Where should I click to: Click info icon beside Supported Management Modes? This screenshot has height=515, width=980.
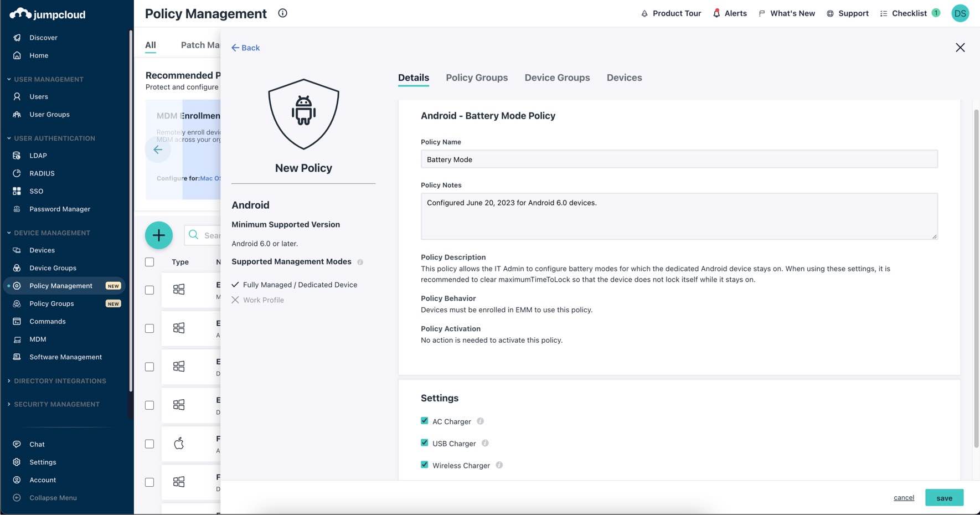(x=360, y=262)
